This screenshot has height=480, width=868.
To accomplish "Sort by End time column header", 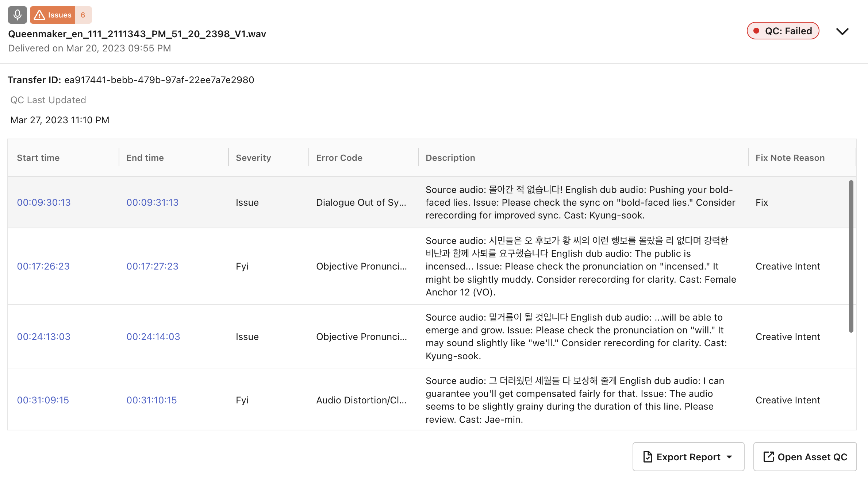I will pyautogui.click(x=145, y=158).
